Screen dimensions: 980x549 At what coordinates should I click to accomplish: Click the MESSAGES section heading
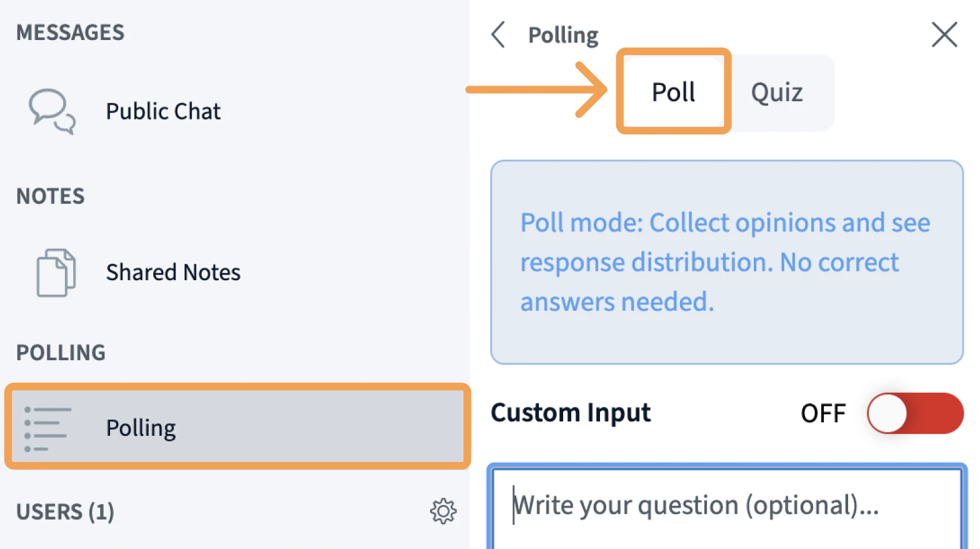pos(70,33)
